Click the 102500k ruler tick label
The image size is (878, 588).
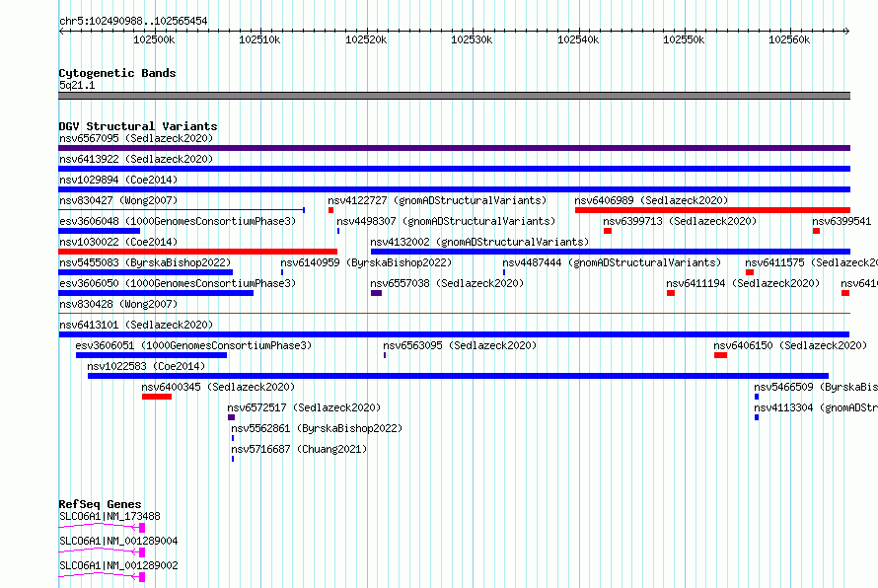154,39
